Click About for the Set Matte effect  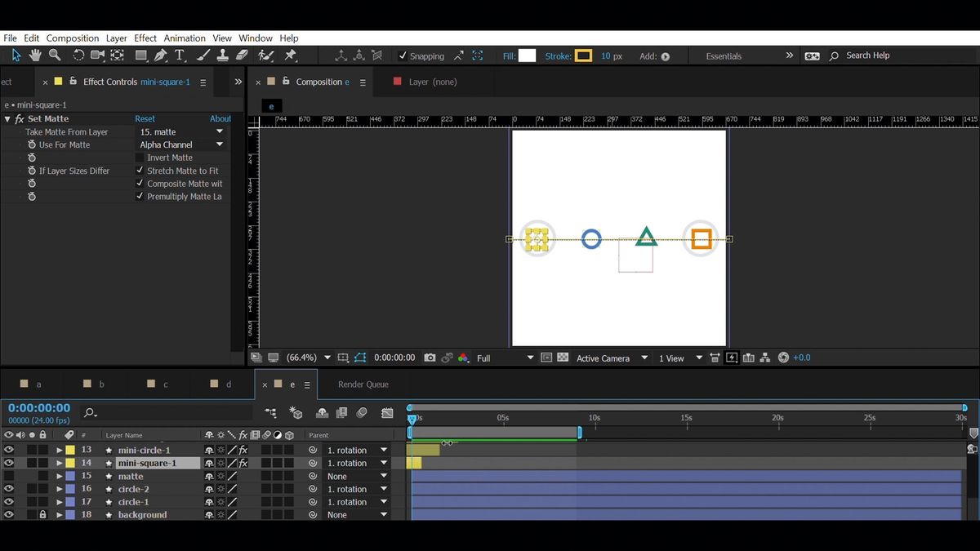[x=220, y=118]
